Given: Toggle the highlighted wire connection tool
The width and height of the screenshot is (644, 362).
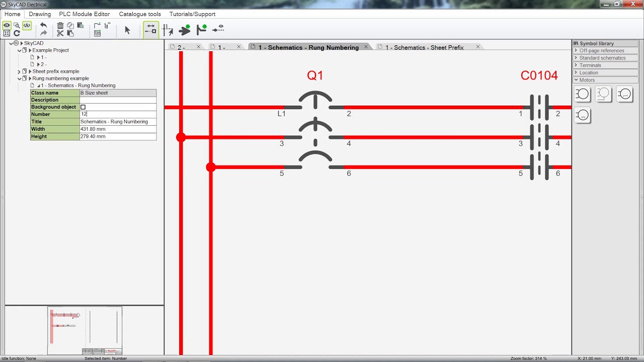Looking at the screenshot, I should 150,30.
